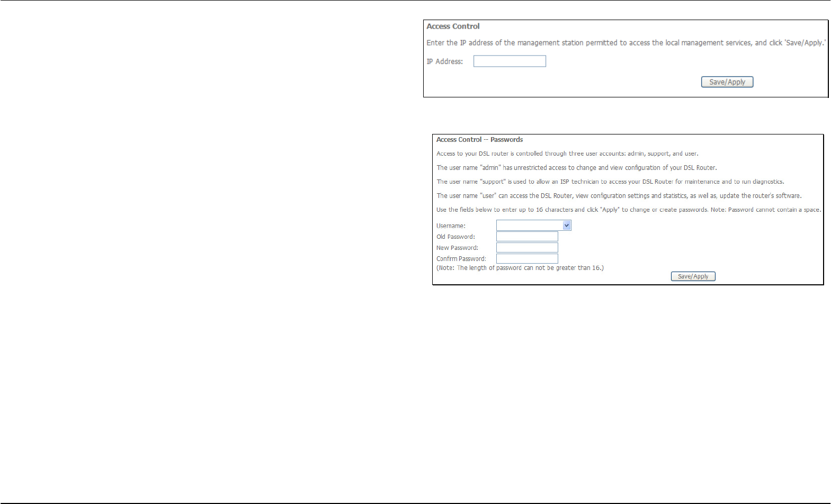
Task: Click Save/Apply in the Access Control IP panel
Action: (x=727, y=82)
